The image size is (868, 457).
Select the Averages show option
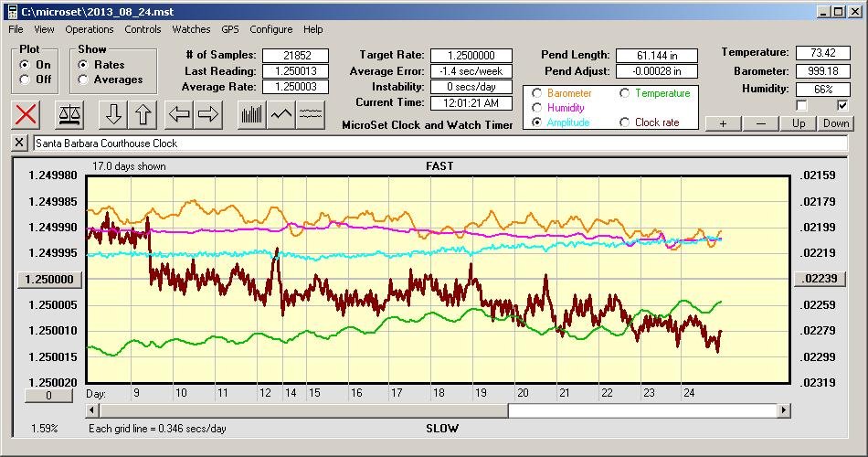83,80
